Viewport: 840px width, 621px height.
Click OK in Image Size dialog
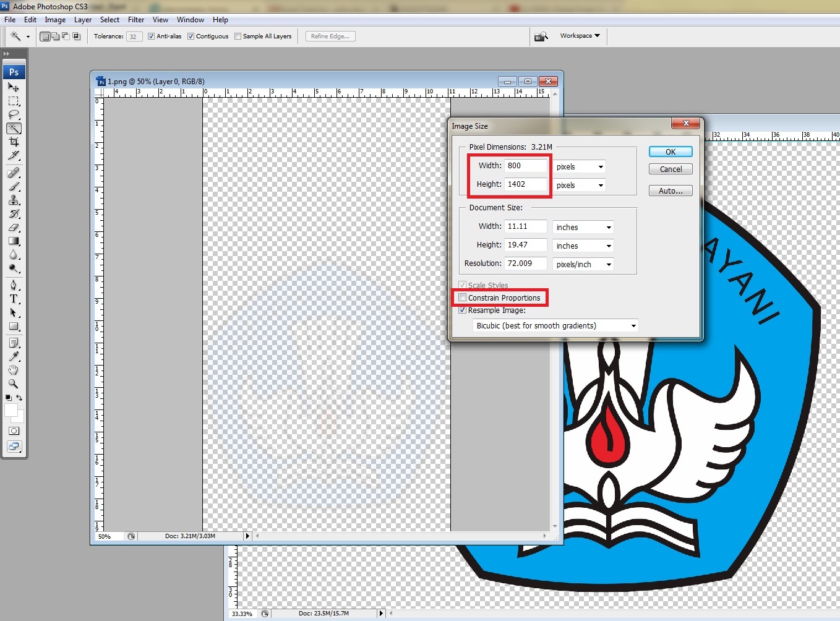point(671,152)
